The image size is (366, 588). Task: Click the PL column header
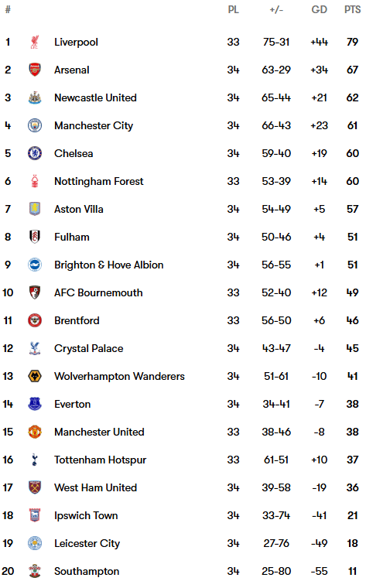coord(233,9)
